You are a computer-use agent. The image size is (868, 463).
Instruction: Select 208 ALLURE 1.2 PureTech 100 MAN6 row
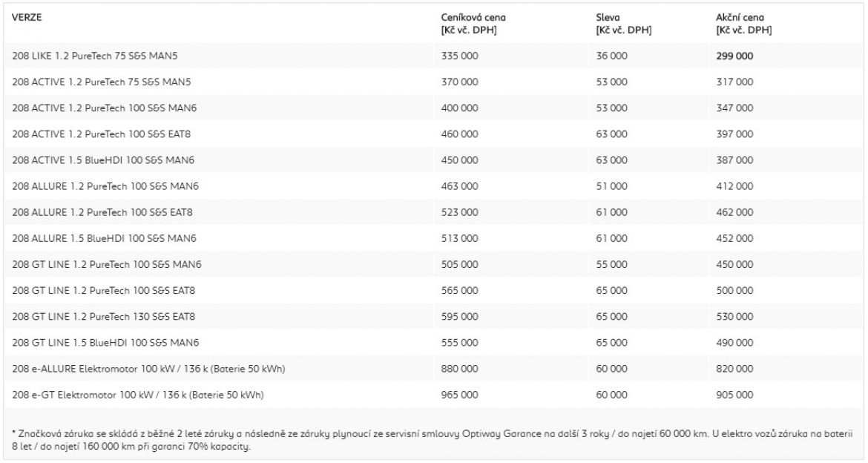433,186
